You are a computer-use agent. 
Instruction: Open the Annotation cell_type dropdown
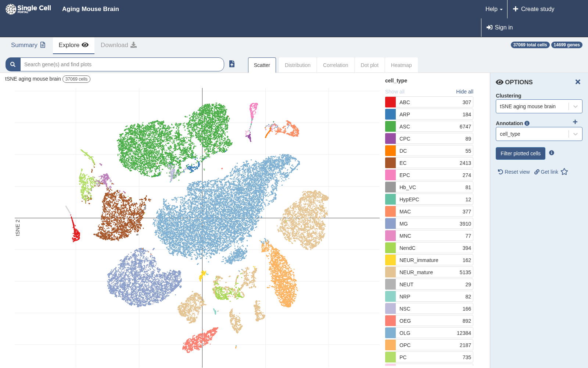pyautogui.click(x=539, y=134)
